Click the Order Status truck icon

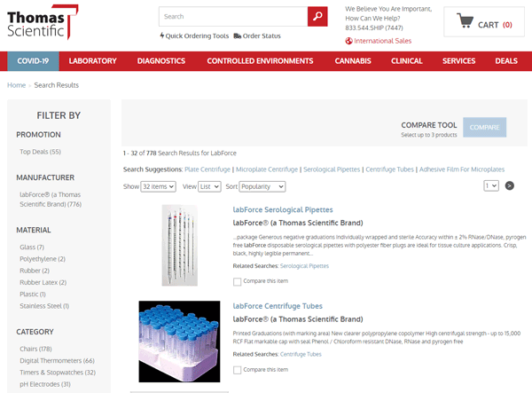(237, 36)
